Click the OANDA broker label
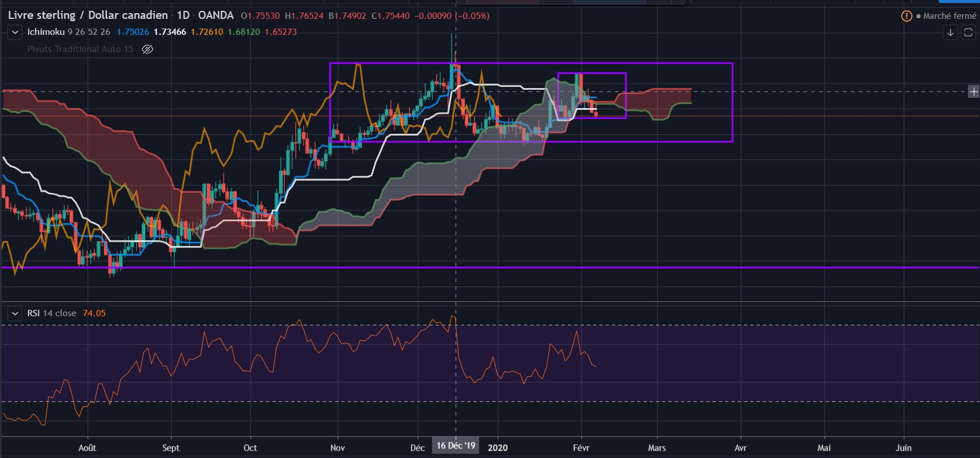 [x=216, y=15]
